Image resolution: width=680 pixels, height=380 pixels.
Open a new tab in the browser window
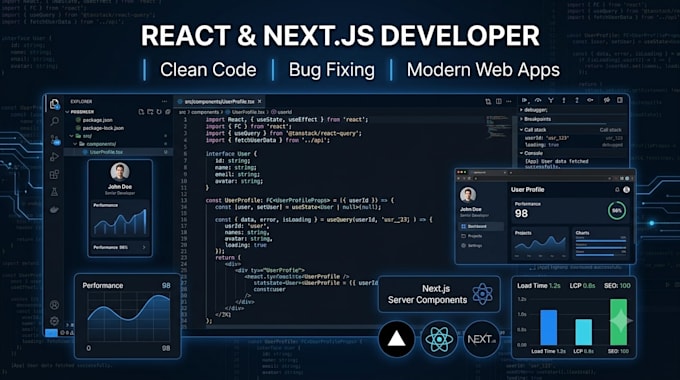511,173
